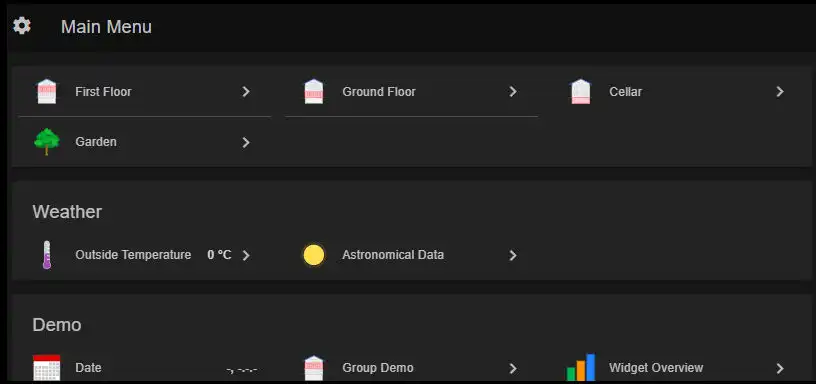Click the Date value placeholder
Screen dimensions: 816x384
(x=242, y=370)
